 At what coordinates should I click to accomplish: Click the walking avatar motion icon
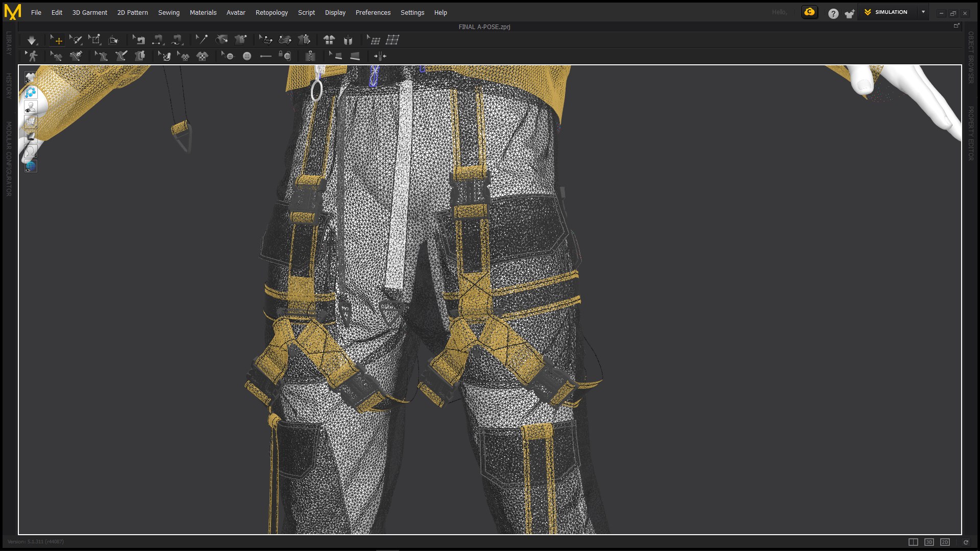(x=32, y=56)
